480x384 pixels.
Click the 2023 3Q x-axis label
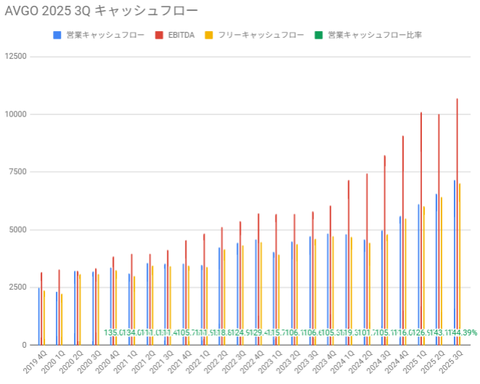click(x=307, y=361)
